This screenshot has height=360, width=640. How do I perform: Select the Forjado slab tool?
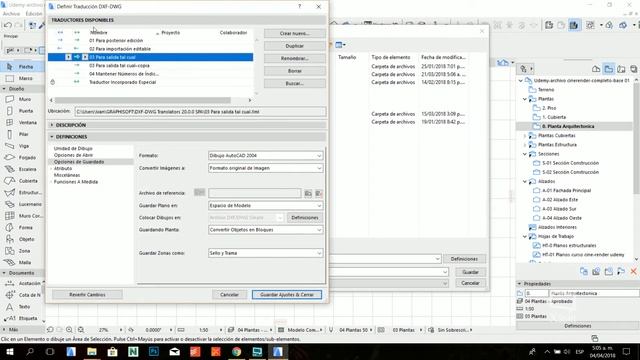[22, 158]
